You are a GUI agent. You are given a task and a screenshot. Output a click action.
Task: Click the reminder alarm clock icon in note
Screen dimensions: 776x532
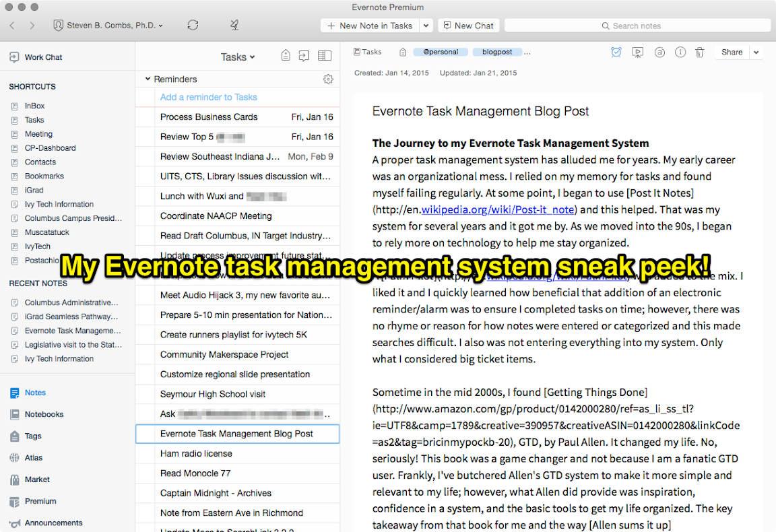pos(616,52)
